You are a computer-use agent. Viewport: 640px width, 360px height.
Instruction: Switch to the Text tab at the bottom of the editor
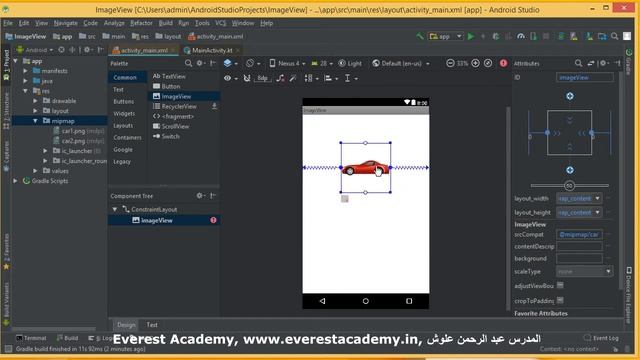click(x=152, y=325)
